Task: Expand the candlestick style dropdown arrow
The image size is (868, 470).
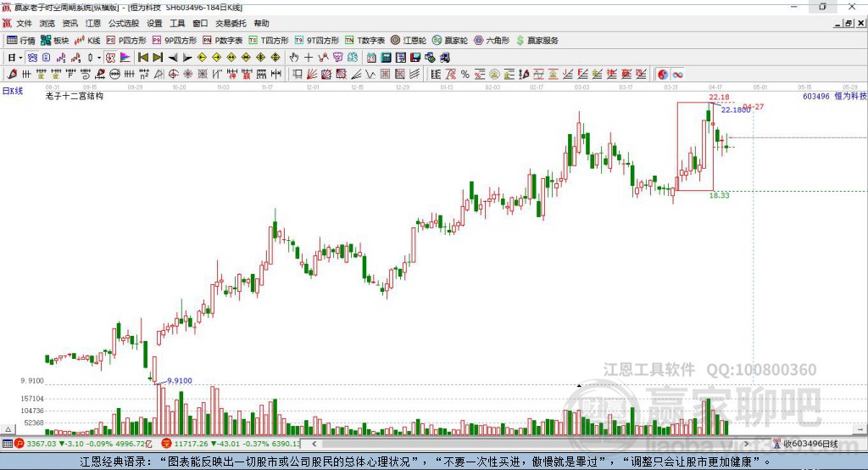Action: tap(99, 58)
